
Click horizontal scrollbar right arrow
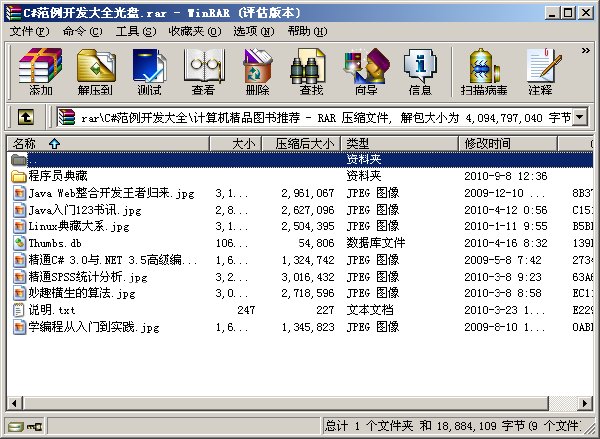click(x=585, y=403)
